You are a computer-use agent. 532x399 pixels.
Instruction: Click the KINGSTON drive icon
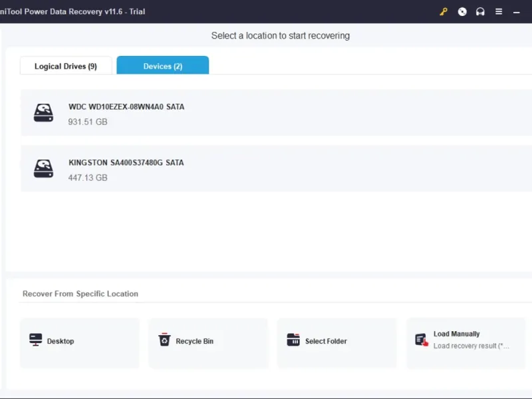pos(43,169)
